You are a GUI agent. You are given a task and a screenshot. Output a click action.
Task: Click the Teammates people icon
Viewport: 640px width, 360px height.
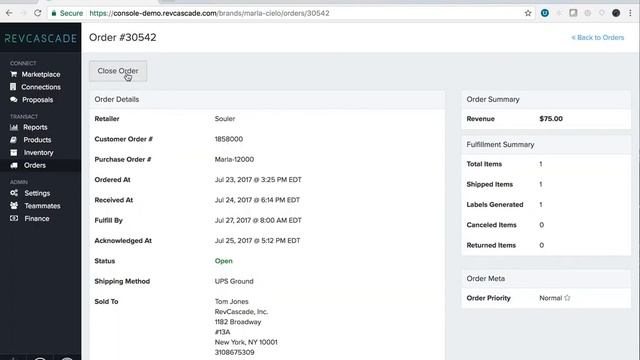coord(14,206)
